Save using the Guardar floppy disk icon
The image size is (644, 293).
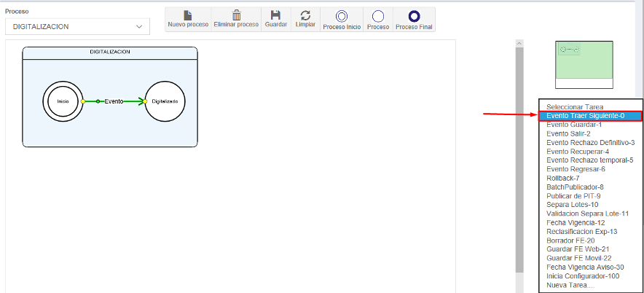(x=275, y=15)
